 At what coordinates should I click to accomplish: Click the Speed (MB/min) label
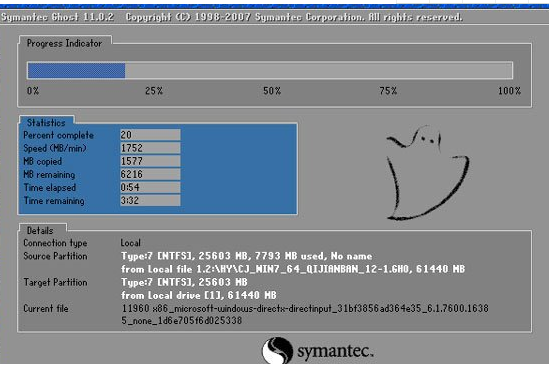55,149
